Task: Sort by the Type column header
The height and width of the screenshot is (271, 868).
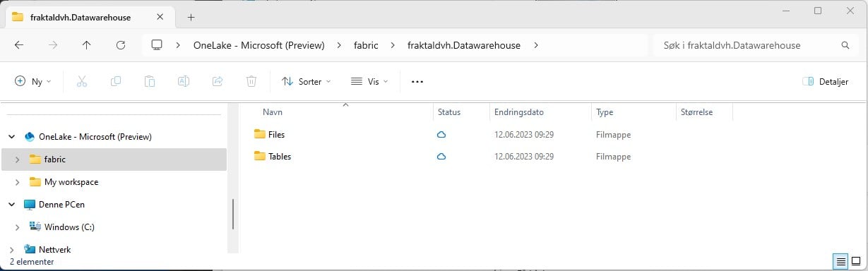Action: pos(605,112)
